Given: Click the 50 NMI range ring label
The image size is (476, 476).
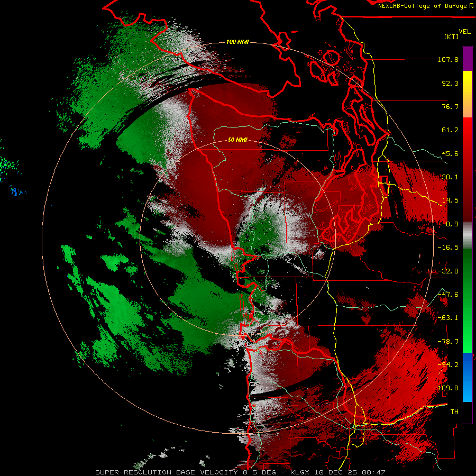Looking at the screenshot, I should (x=237, y=140).
